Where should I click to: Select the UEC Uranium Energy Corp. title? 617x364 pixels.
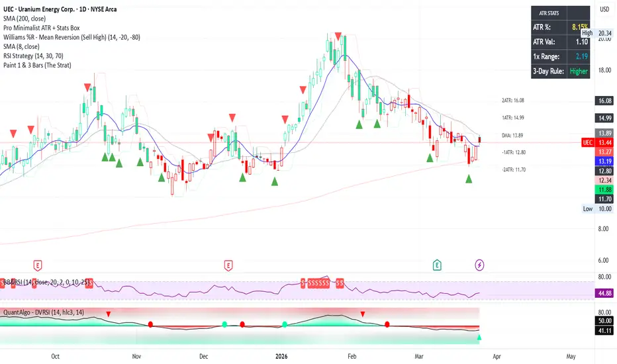(60, 9)
